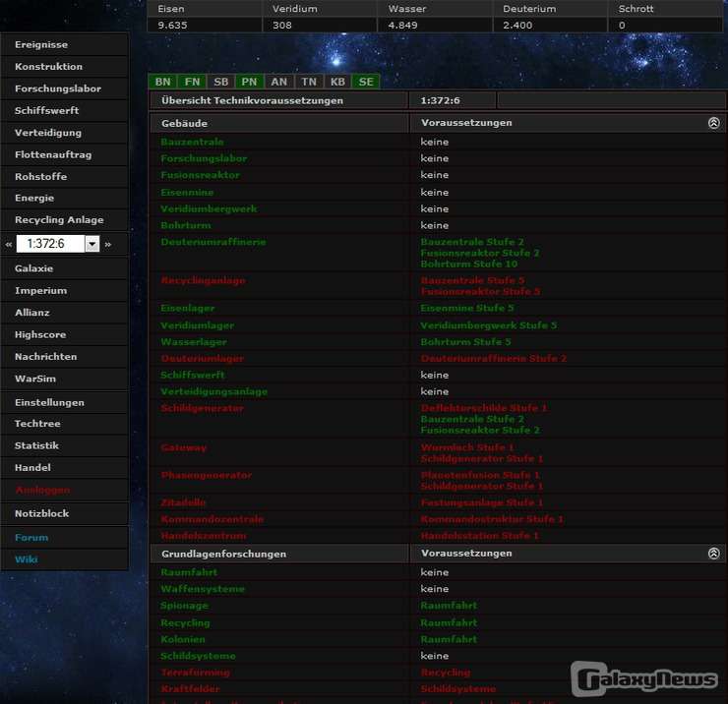728x704 pixels.
Task: Click the Veridiumbergwerk building name
Action: (209, 208)
